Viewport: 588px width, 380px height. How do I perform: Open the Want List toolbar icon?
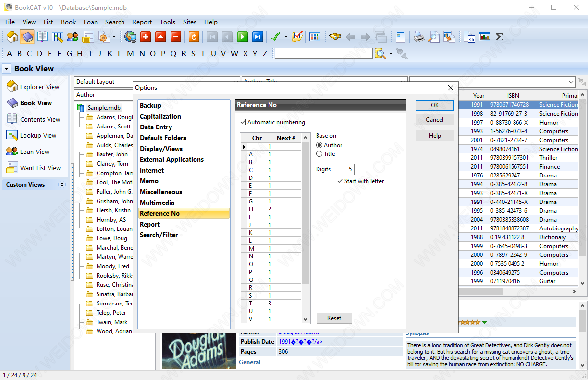coord(88,37)
